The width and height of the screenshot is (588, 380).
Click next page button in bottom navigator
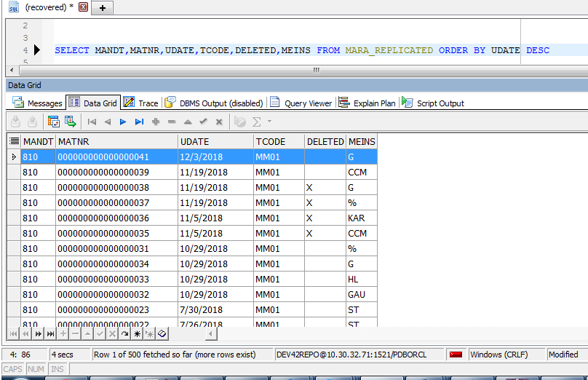coord(39,334)
